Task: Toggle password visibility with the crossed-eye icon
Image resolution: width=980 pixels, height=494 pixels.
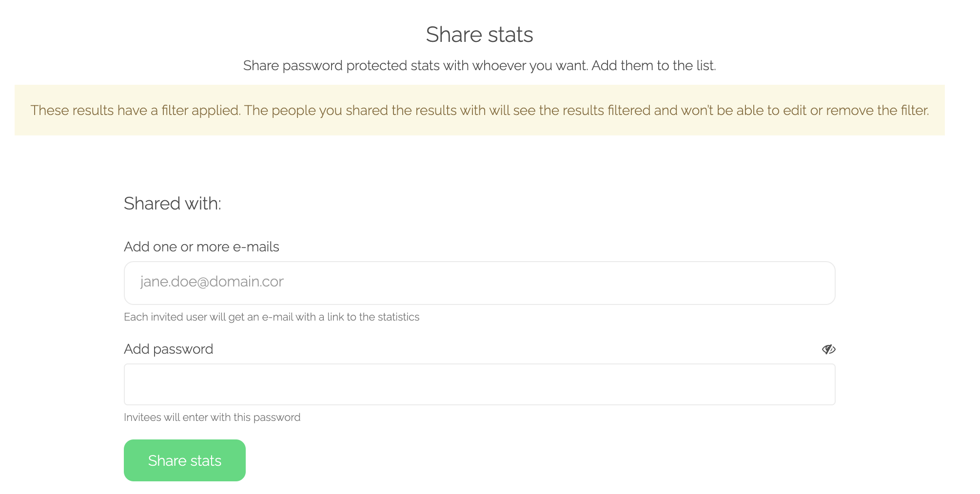Action: click(828, 349)
